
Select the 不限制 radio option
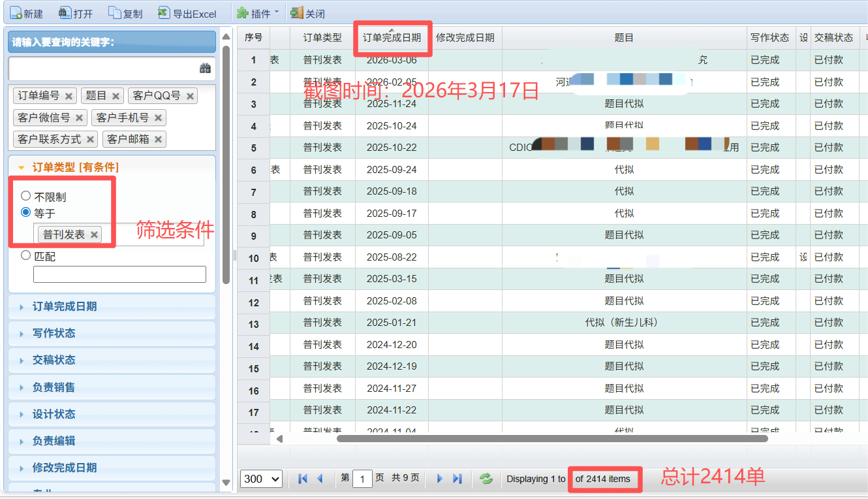pyautogui.click(x=26, y=196)
